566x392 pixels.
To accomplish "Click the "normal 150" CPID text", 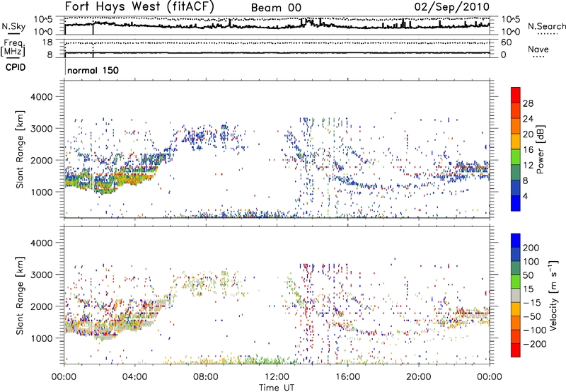I will [93, 70].
